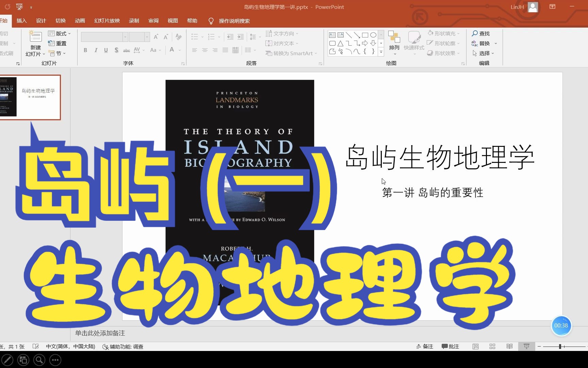Open the Design (设计) tab
588x368 pixels.
pos(41,21)
